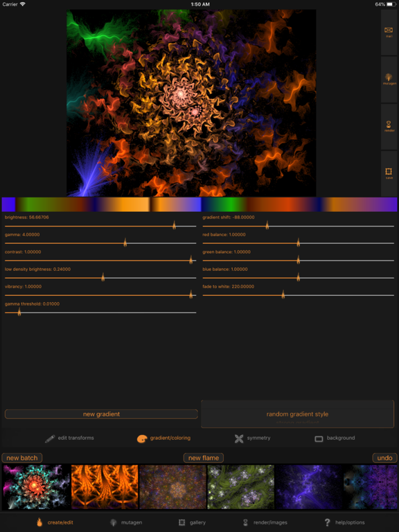Click the Wi-Fi icon in status bar
This screenshot has height=532, width=399.
click(x=22, y=4)
